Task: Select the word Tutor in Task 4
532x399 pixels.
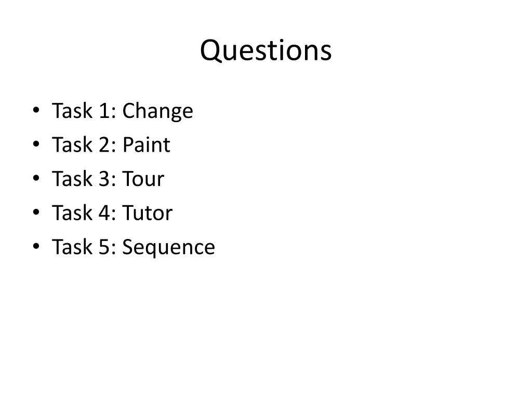Action: 147,212
